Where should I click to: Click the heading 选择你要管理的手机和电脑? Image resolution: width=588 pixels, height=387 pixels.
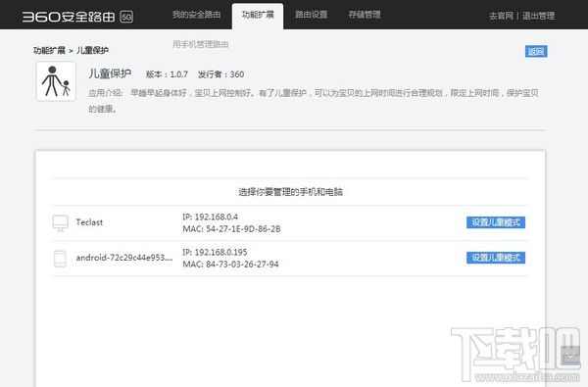tap(291, 192)
